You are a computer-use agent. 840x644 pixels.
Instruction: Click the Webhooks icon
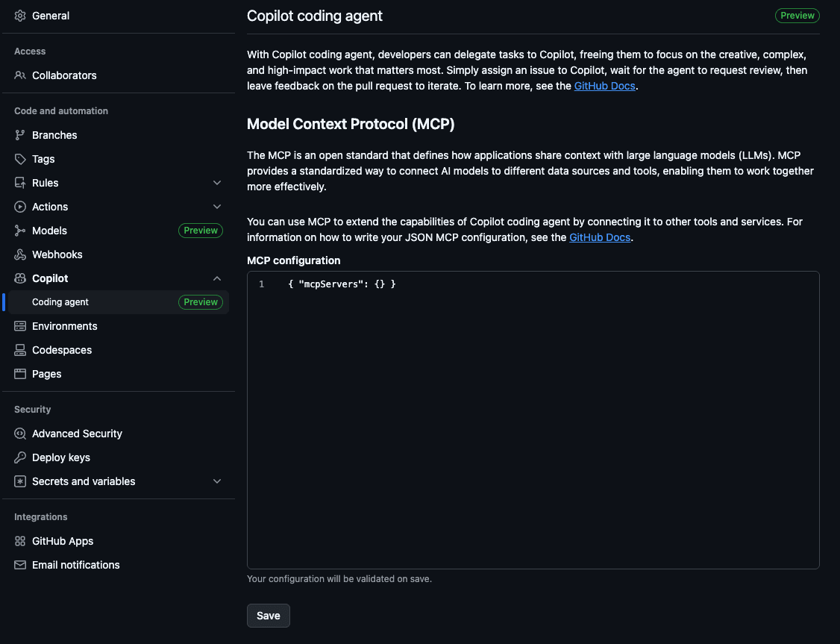[20, 254]
